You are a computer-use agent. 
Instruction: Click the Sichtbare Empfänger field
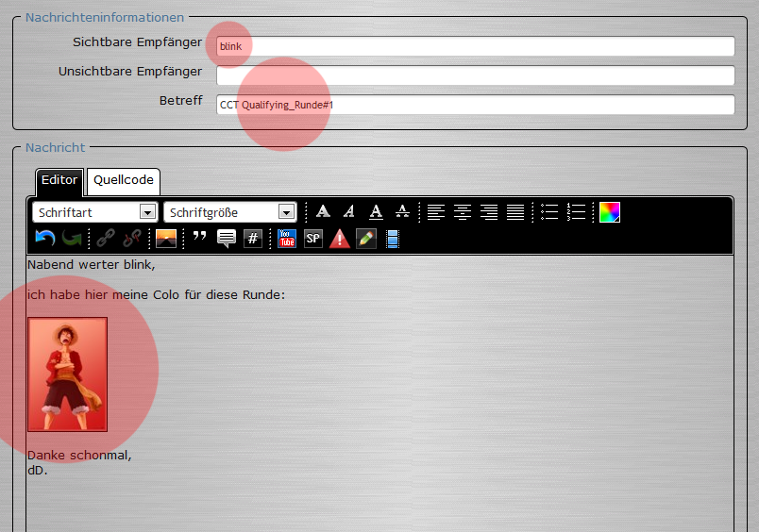pos(476,46)
